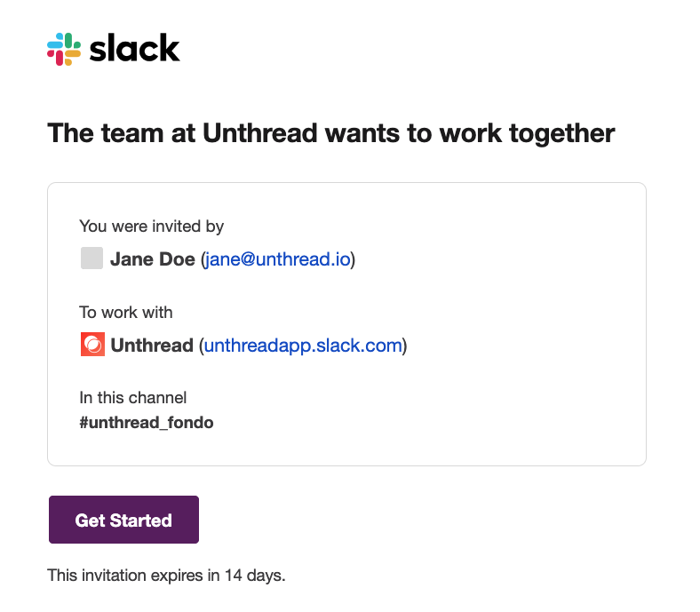Click the red Unthread workspace icon
This screenshot has height=612, width=700.
pyautogui.click(x=93, y=344)
